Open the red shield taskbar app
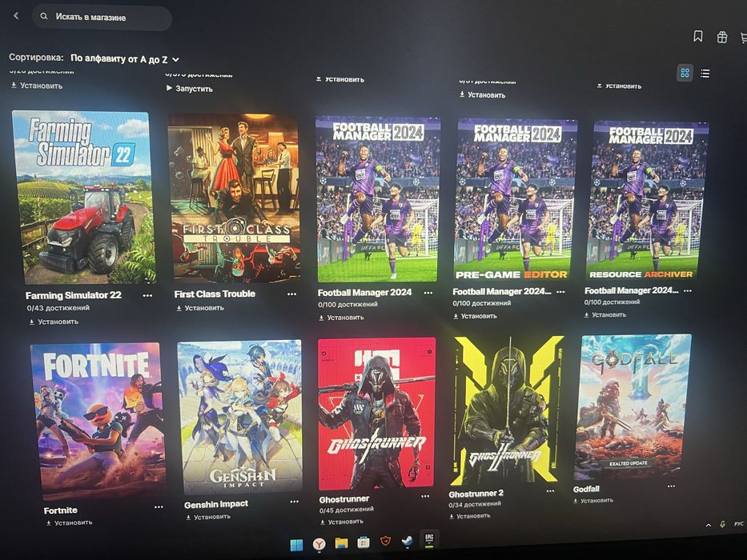Screen dimensions: 747x560 coord(385,542)
